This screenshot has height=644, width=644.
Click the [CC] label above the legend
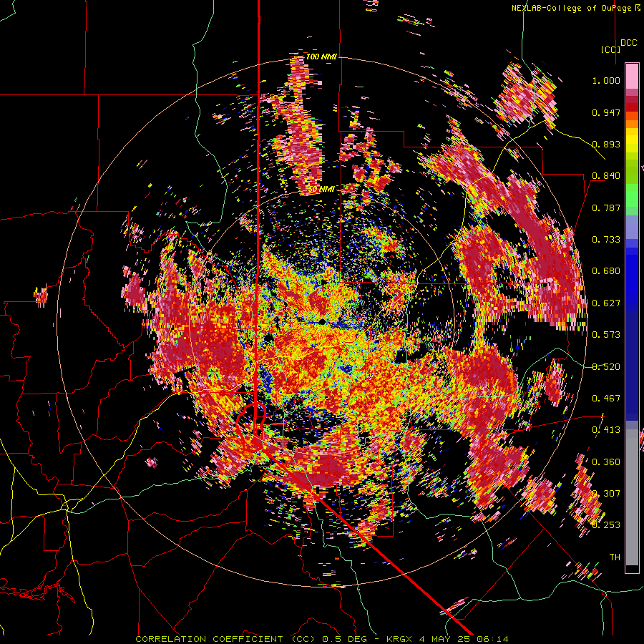point(611,49)
